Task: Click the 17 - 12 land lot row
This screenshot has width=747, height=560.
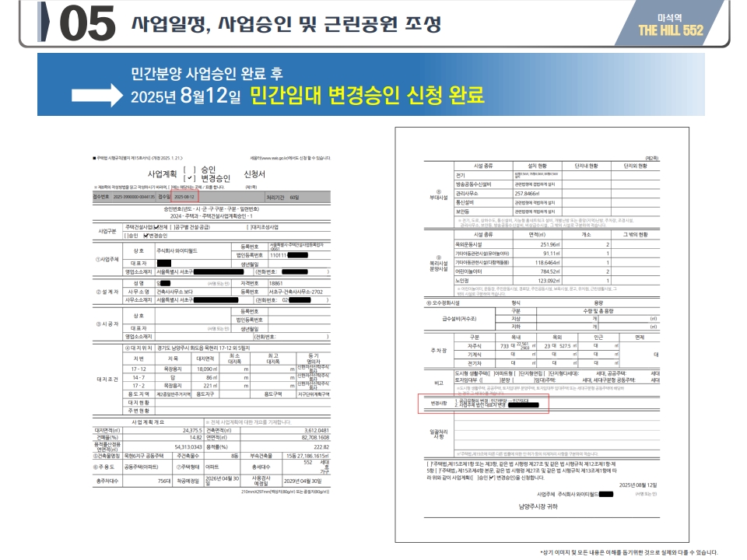Action: pyautogui.click(x=139, y=368)
